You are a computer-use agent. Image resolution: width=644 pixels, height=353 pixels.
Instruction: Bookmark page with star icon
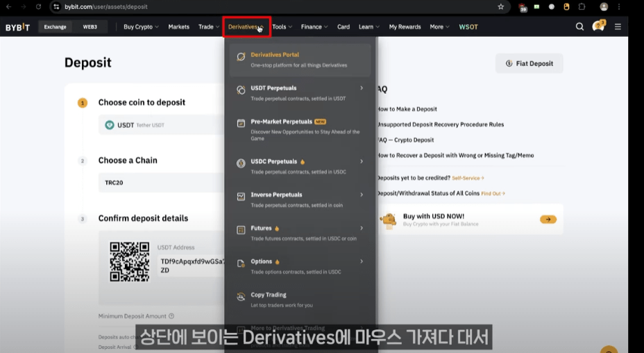point(500,6)
